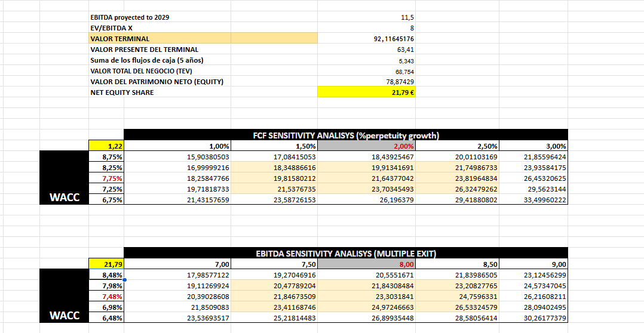This screenshot has width=644, height=333.
Task: Select the 1,00% growth column header
Action: pos(177,146)
